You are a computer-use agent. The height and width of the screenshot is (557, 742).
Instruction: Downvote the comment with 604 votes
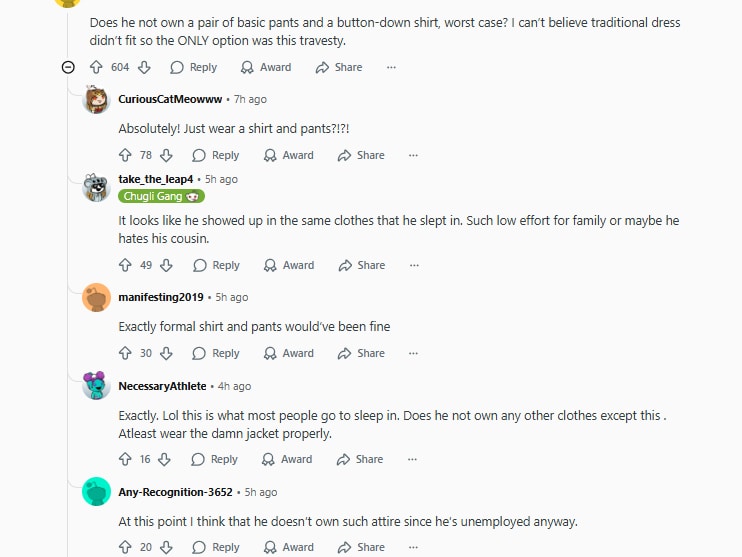pyautogui.click(x=144, y=67)
